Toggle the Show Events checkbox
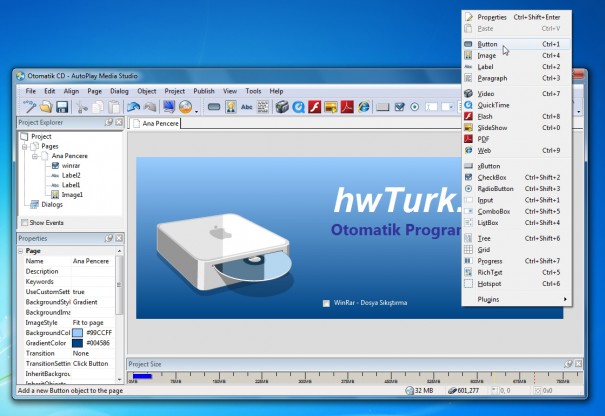Image resolution: width=605 pixels, height=416 pixels. click(25, 223)
